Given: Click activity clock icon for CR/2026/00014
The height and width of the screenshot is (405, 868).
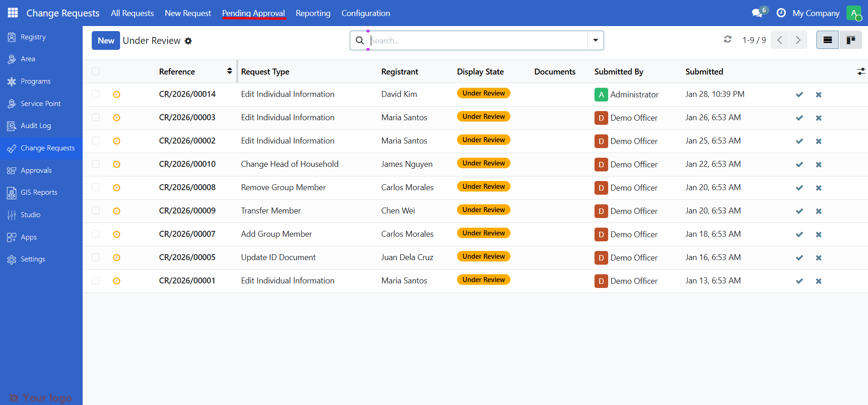Looking at the screenshot, I should tap(116, 94).
